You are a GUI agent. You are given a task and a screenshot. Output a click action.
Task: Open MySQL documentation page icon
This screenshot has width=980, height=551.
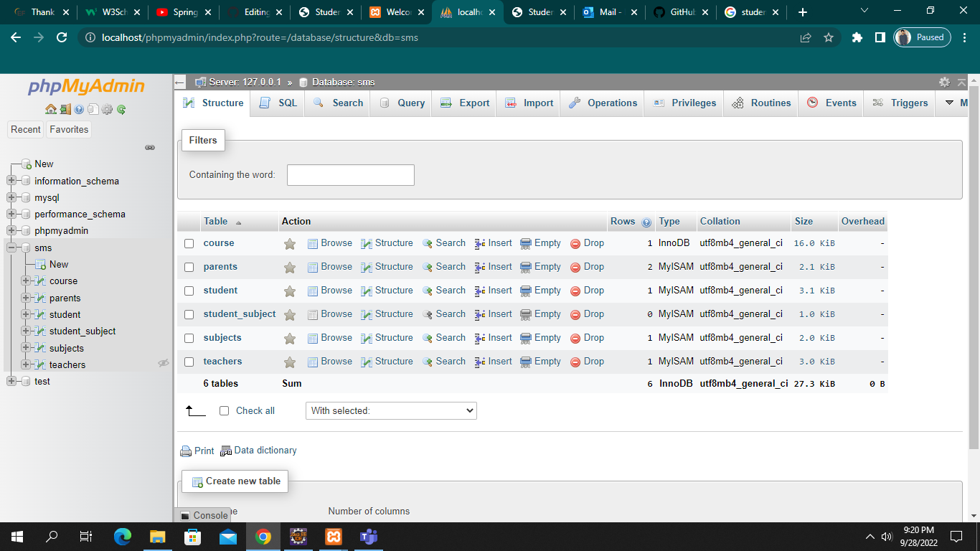(93, 109)
